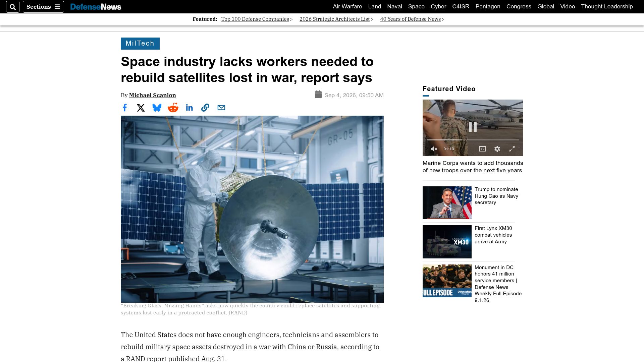This screenshot has height=362, width=644.
Task: Open video settings gear
Action: point(497,149)
